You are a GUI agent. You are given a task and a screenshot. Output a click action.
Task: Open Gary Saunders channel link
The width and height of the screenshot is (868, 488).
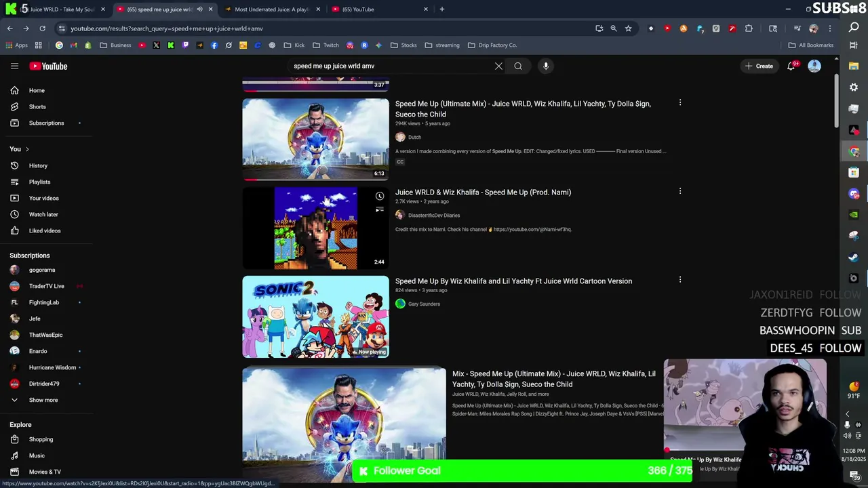424,304
